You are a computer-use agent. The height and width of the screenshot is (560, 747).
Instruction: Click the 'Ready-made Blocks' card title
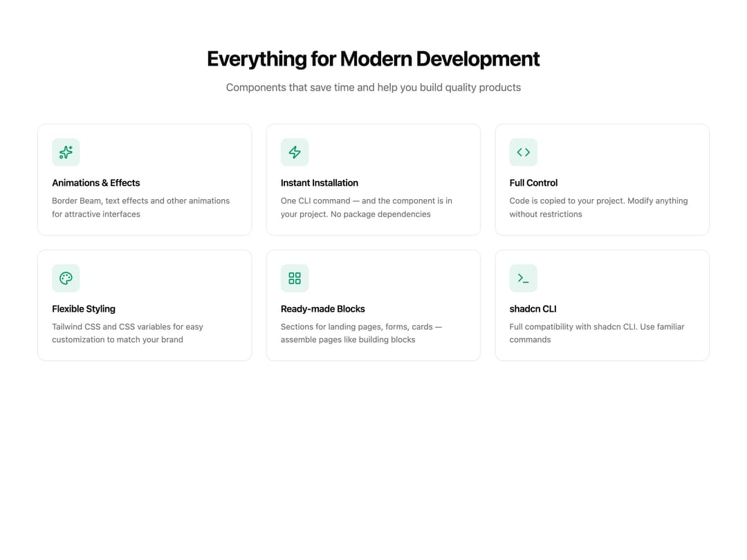coord(322,309)
